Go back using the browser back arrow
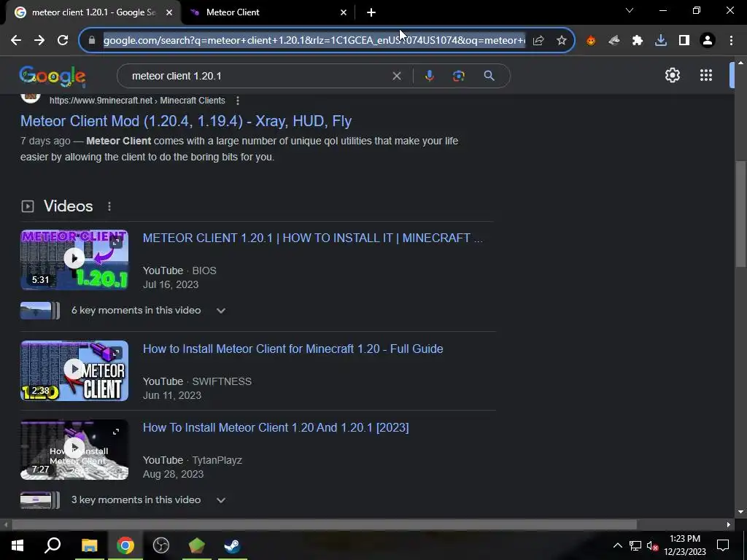Viewport: 747px width, 560px height. pyautogui.click(x=16, y=41)
